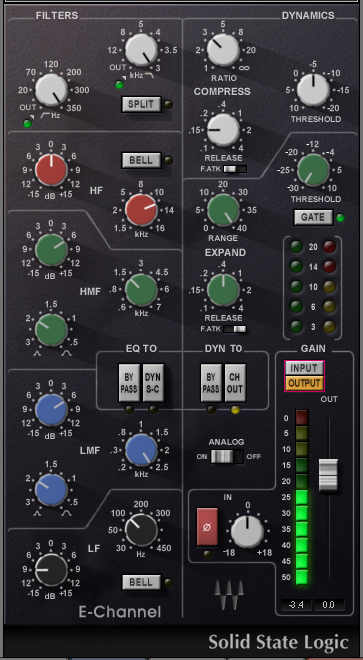
Task: Click DYN TO BY PASS button
Action: (211, 383)
